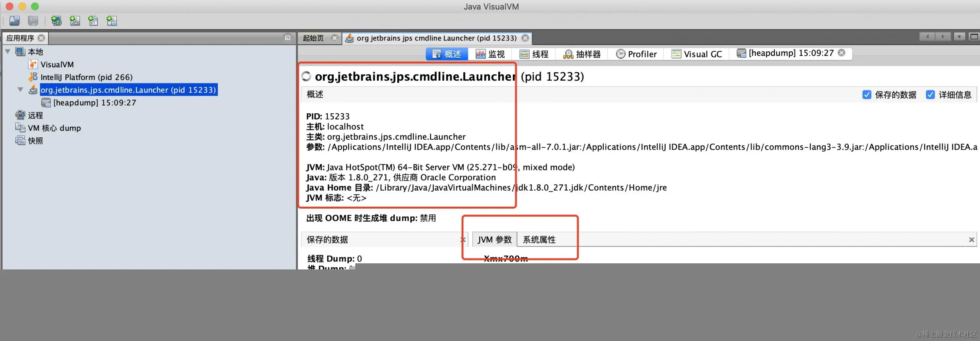Close the Launcher (pid 15233) document tab

pos(526,38)
